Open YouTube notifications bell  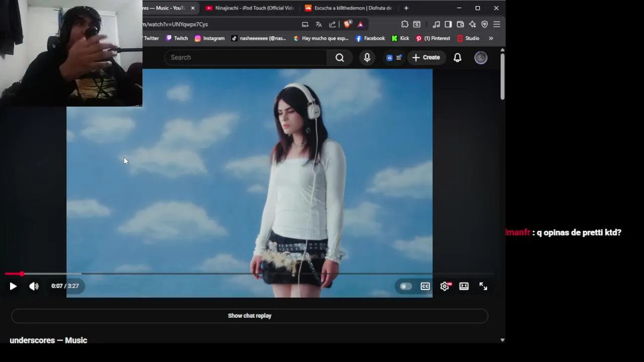click(x=457, y=57)
